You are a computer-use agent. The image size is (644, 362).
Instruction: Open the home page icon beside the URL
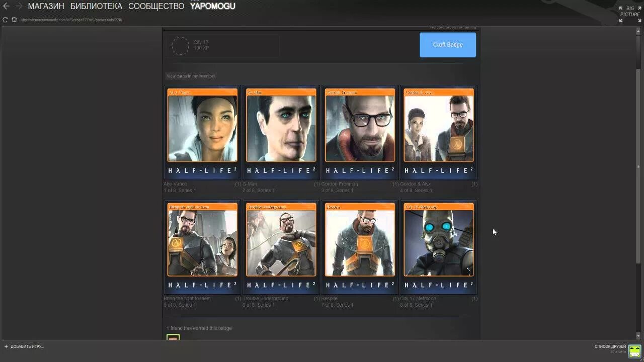coord(14,20)
